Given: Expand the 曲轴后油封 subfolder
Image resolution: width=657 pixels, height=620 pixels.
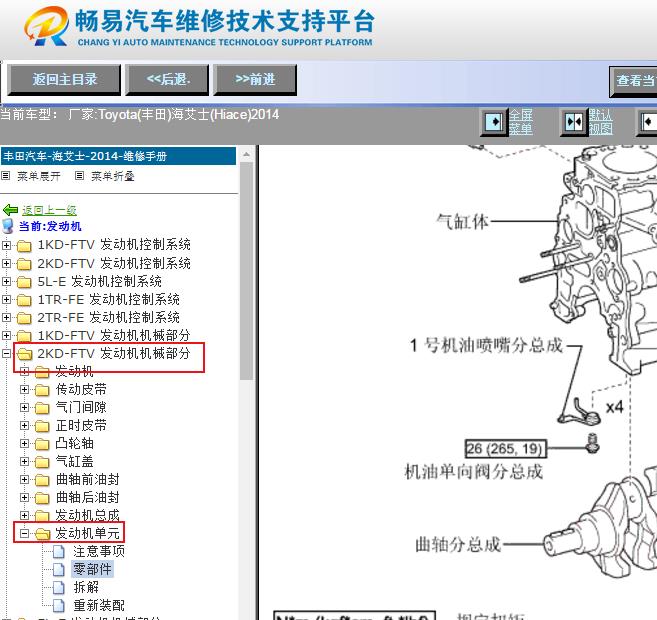Looking at the screenshot, I should point(24,498).
